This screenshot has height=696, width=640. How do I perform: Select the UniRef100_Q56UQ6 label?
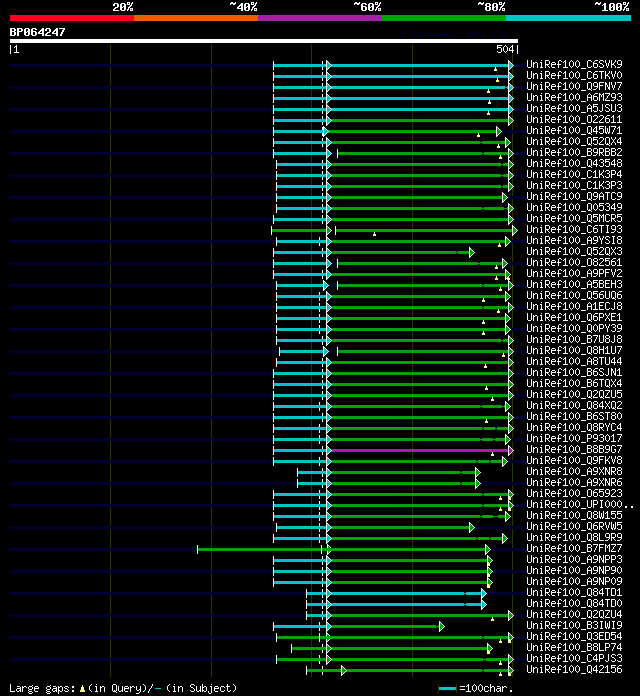(574, 296)
